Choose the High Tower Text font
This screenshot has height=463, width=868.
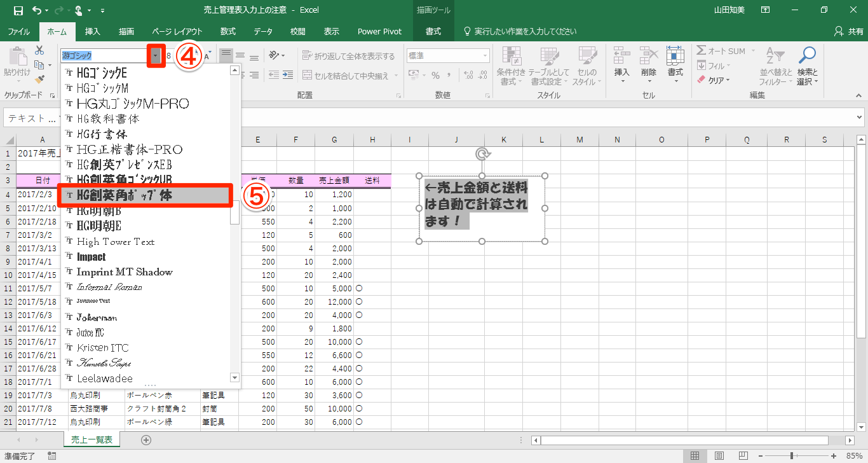point(150,242)
